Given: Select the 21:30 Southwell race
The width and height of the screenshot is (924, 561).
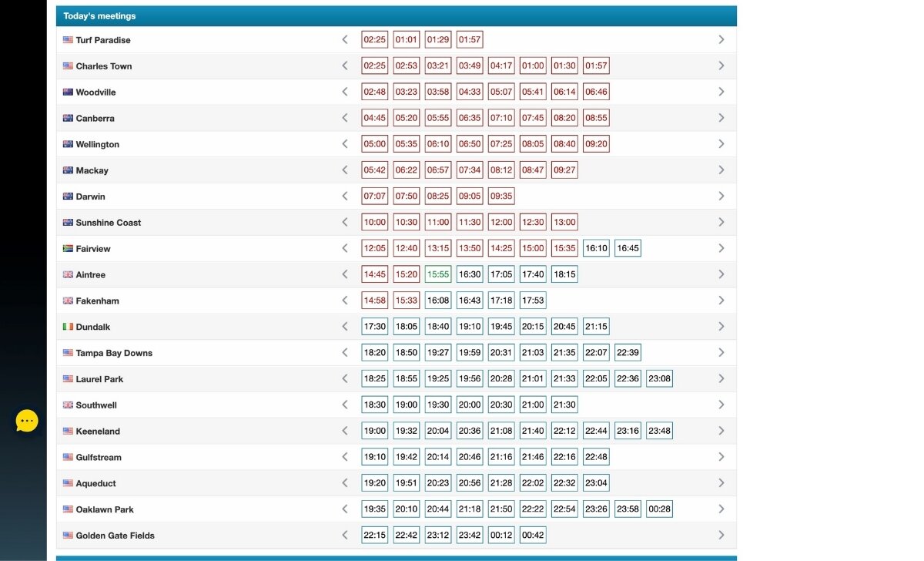Looking at the screenshot, I should [564, 405].
